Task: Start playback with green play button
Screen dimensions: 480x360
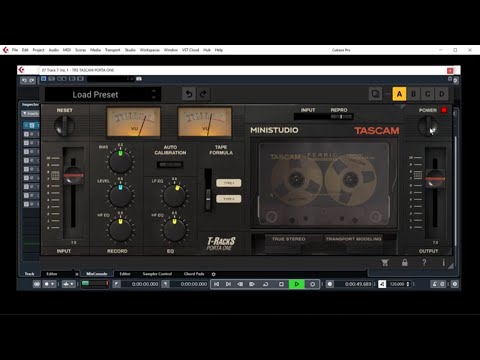Action: click(x=297, y=284)
